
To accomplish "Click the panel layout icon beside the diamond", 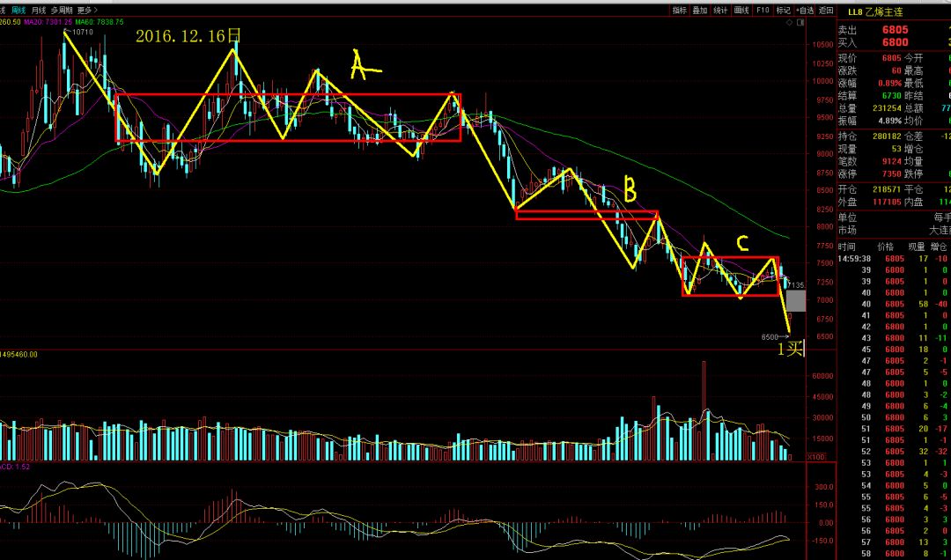I will pos(800,22).
